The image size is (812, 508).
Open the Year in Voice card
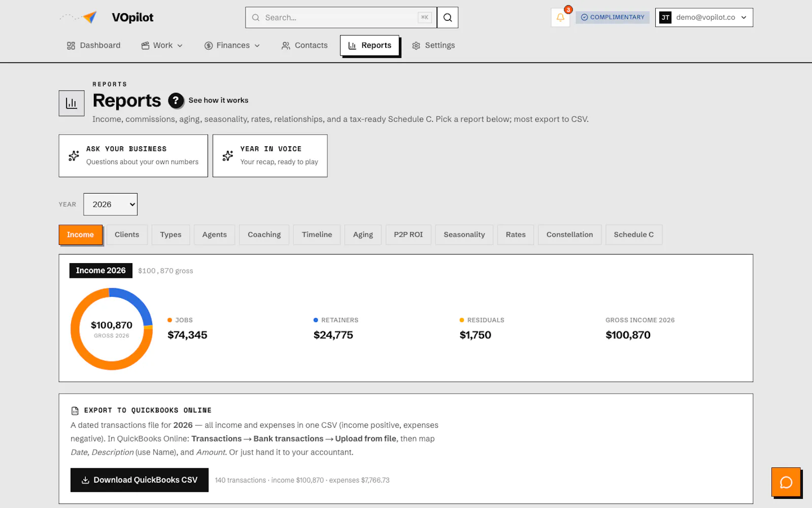[270, 156]
